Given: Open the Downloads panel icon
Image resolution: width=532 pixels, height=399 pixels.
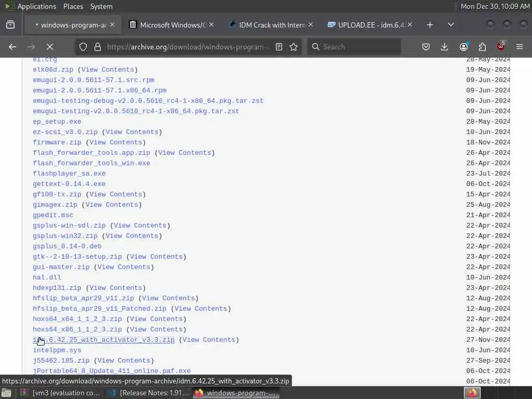Looking at the screenshot, I should pyautogui.click(x=445, y=47).
